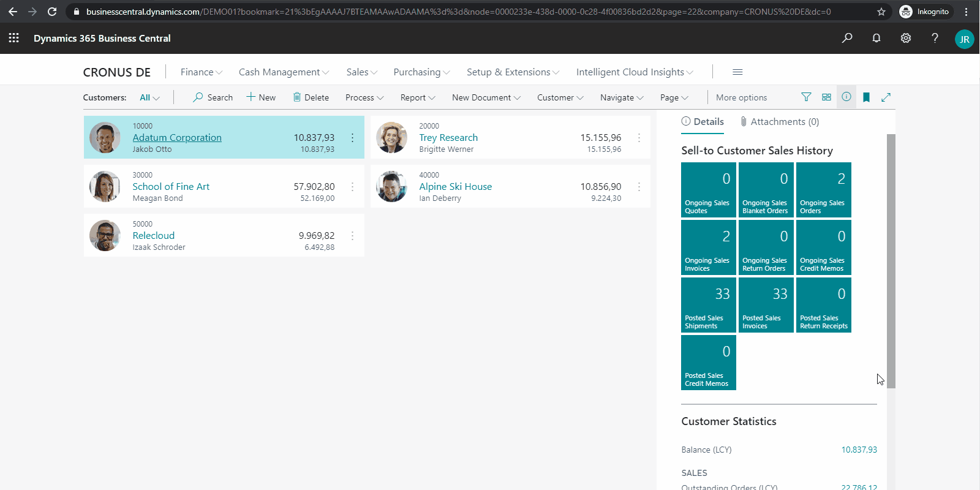Image resolution: width=980 pixels, height=490 pixels.
Task: Open the Relecloud customer link
Action: [153, 235]
